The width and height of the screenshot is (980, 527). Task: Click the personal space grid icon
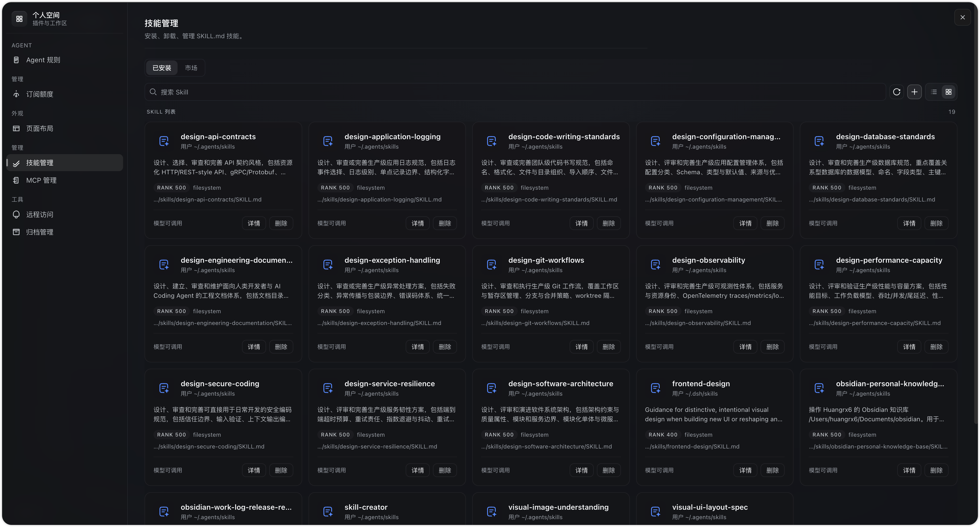click(19, 19)
